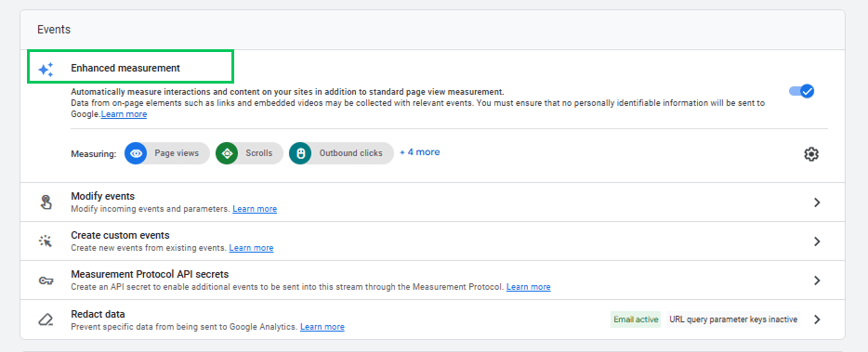Click the Redact data eraser icon

click(46, 319)
